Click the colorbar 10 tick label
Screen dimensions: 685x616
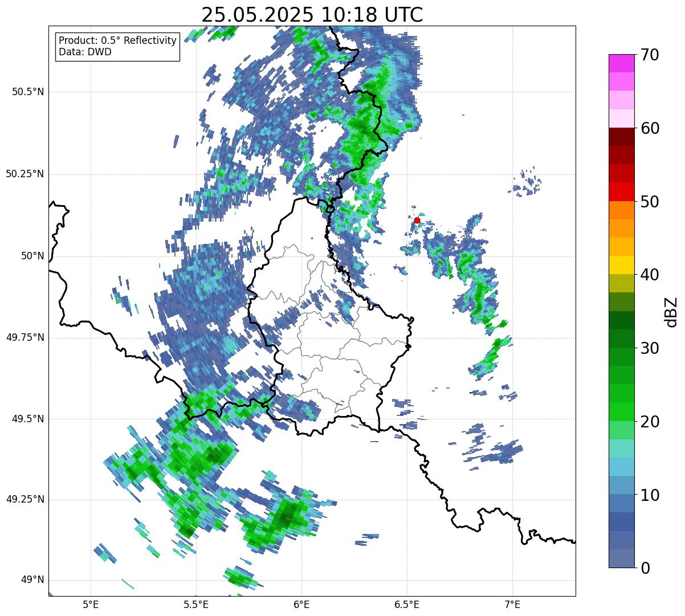tap(650, 495)
